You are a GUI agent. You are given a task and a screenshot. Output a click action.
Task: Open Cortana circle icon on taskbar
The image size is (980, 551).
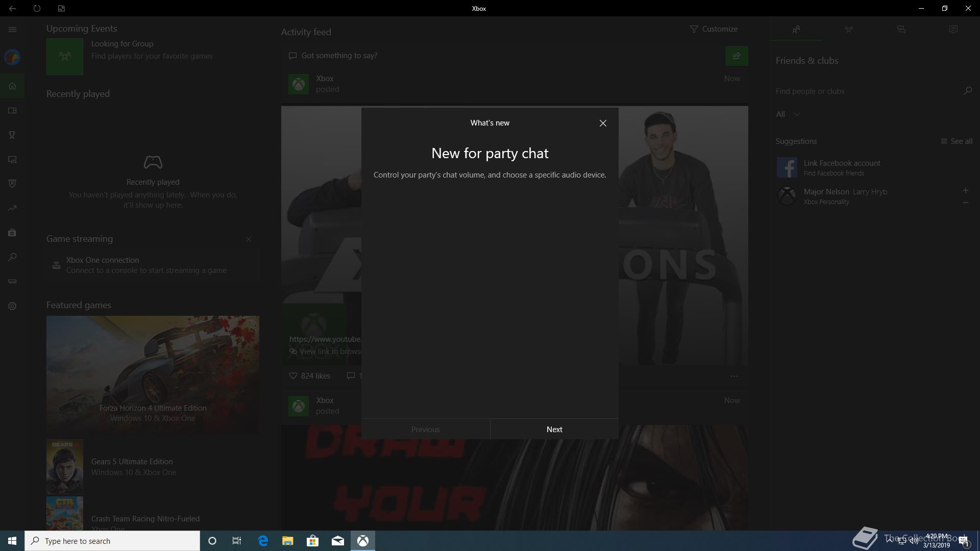212,541
